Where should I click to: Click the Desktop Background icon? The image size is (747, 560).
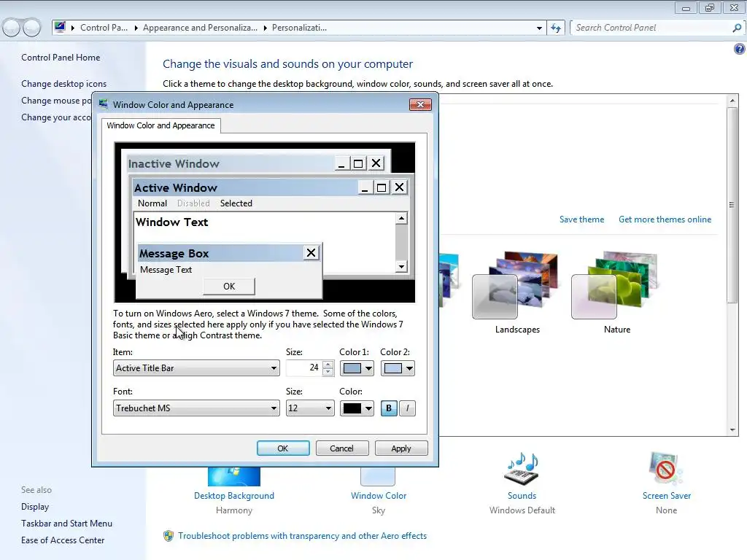coord(234,476)
